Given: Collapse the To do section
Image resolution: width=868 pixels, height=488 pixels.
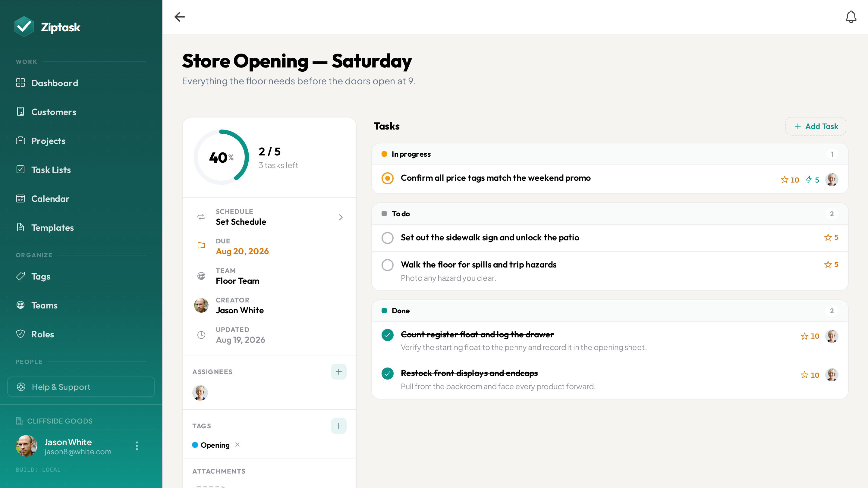Looking at the screenshot, I should pos(610,214).
